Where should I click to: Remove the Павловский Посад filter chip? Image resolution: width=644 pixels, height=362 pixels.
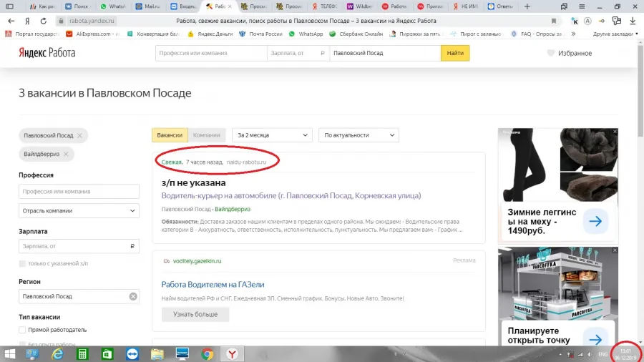point(79,135)
